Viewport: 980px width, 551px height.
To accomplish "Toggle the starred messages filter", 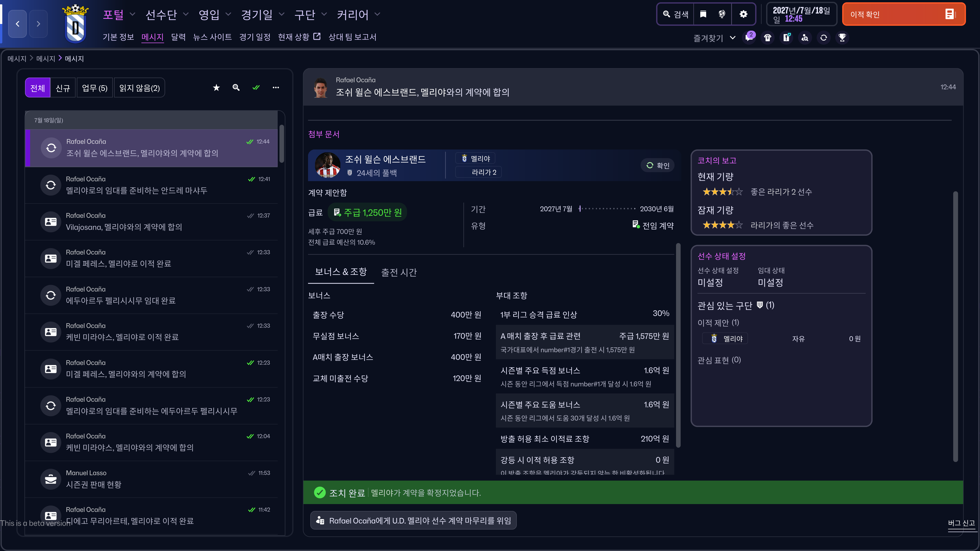I will tap(216, 88).
